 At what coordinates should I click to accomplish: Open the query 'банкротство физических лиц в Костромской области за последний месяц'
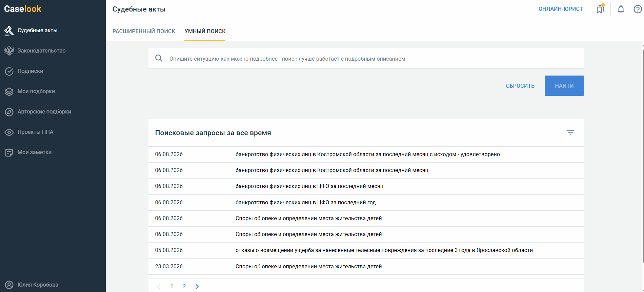pos(366,170)
